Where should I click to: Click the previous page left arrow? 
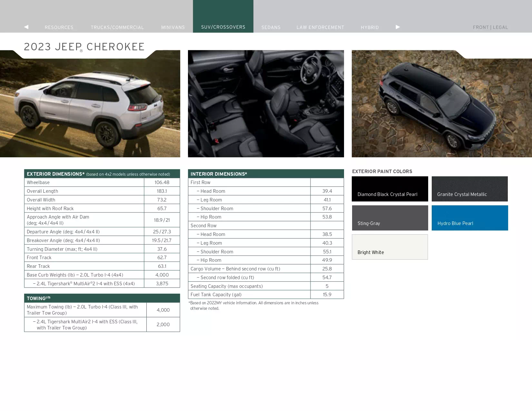point(26,27)
